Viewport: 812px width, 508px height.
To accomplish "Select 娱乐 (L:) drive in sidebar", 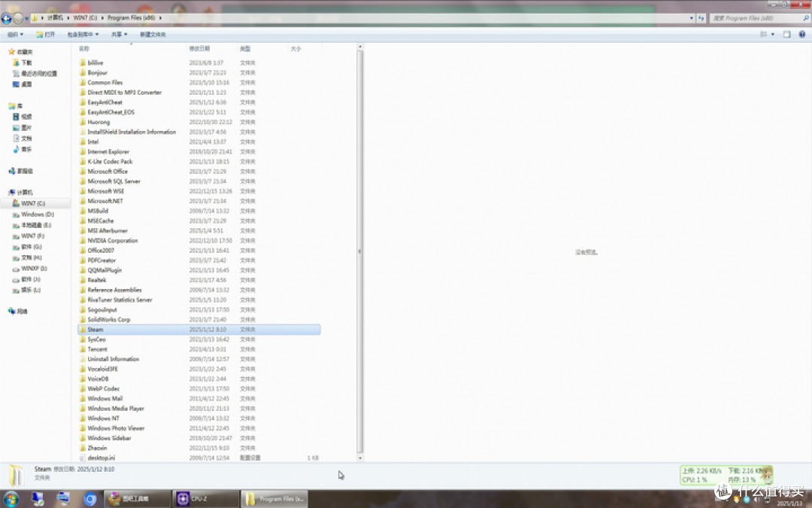I will click(x=27, y=291).
